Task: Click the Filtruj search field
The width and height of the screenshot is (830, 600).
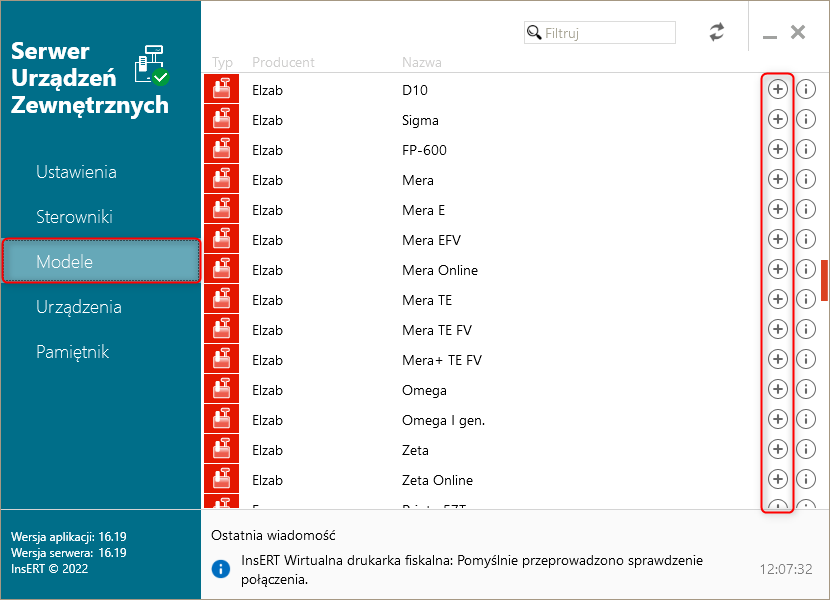Action: pos(600,33)
